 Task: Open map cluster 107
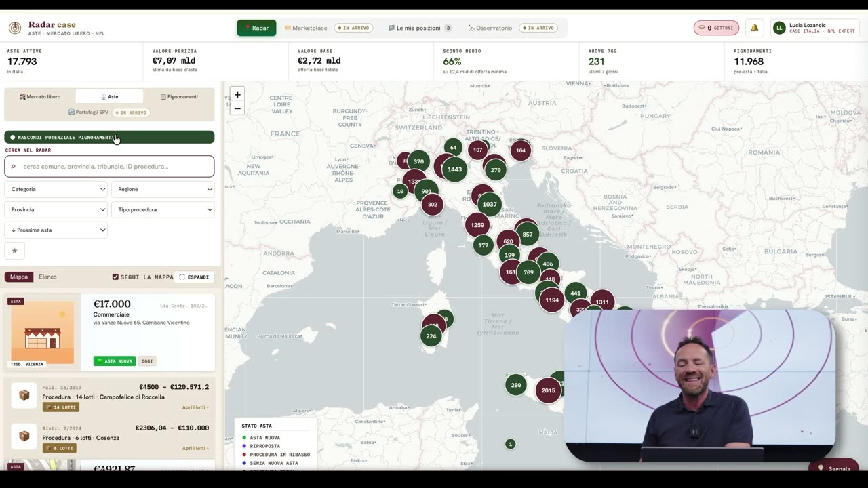pos(478,150)
